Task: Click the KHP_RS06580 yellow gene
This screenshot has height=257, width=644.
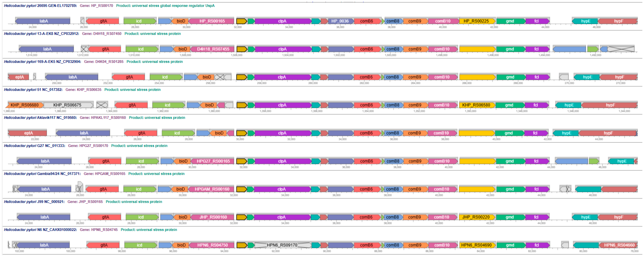Action: coord(477,105)
